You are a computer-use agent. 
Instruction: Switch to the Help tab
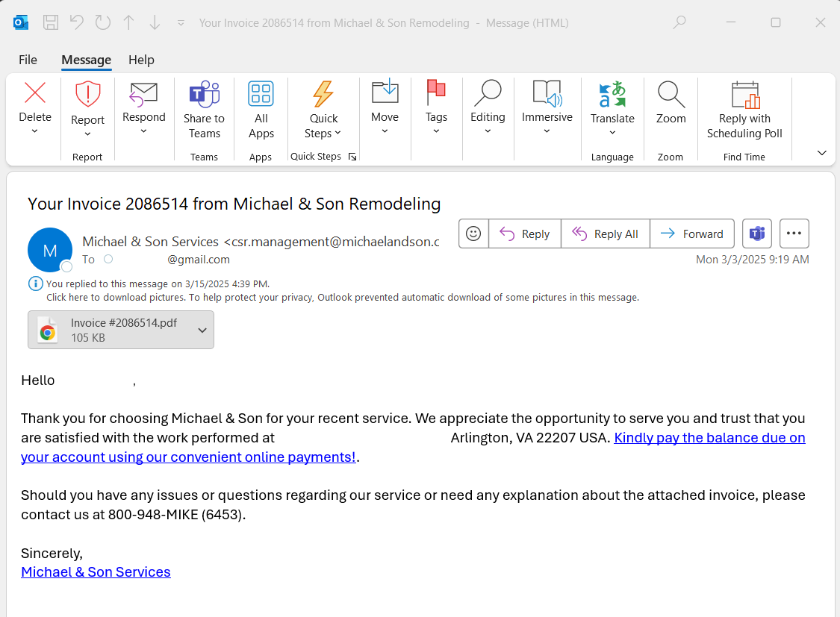tap(141, 60)
